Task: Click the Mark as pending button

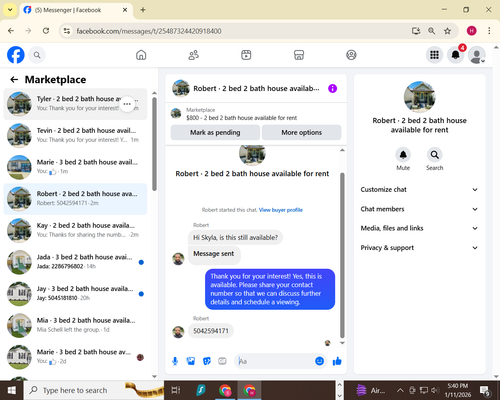Action: [x=215, y=132]
